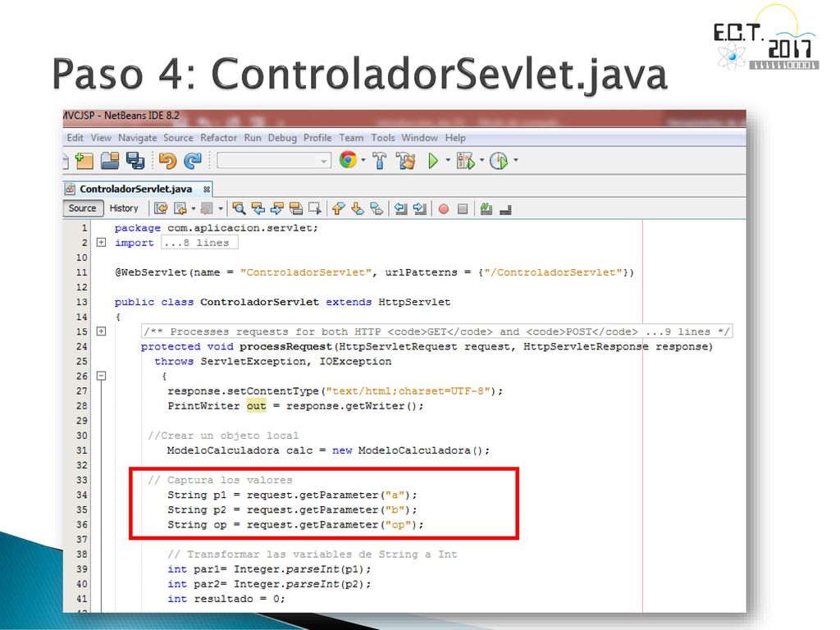The height and width of the screenshot is (630, 840).
Task: Open the dropdown beside the disabled Forward icon
Action: [220, 208]
